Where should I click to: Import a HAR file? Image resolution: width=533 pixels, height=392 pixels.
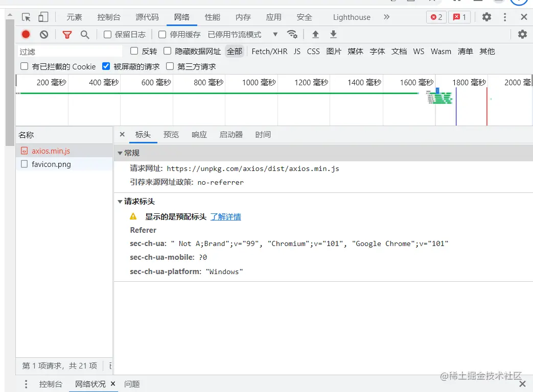coord(315,34)
